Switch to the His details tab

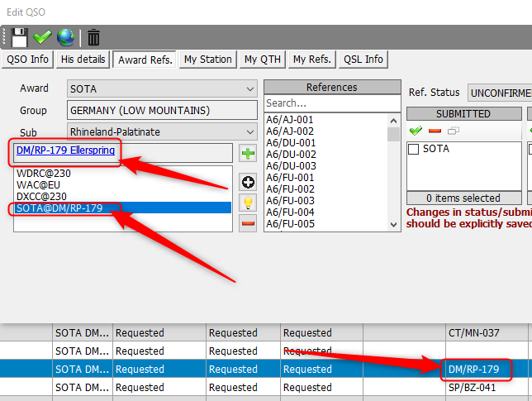click(83, 60)
